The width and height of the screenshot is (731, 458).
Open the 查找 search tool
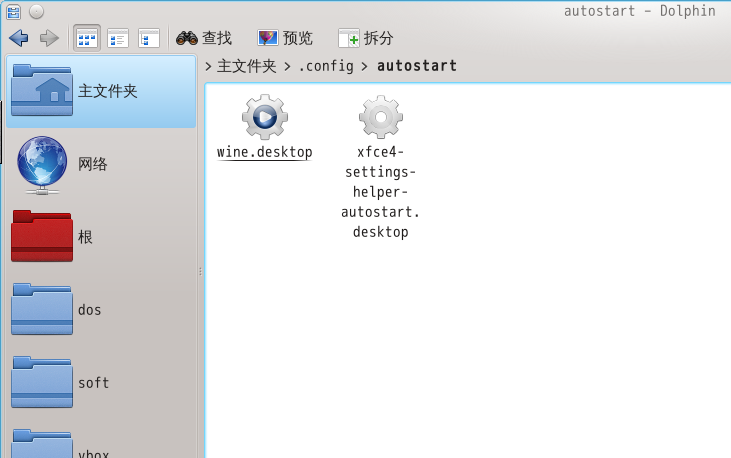click(x=204, y=38)
